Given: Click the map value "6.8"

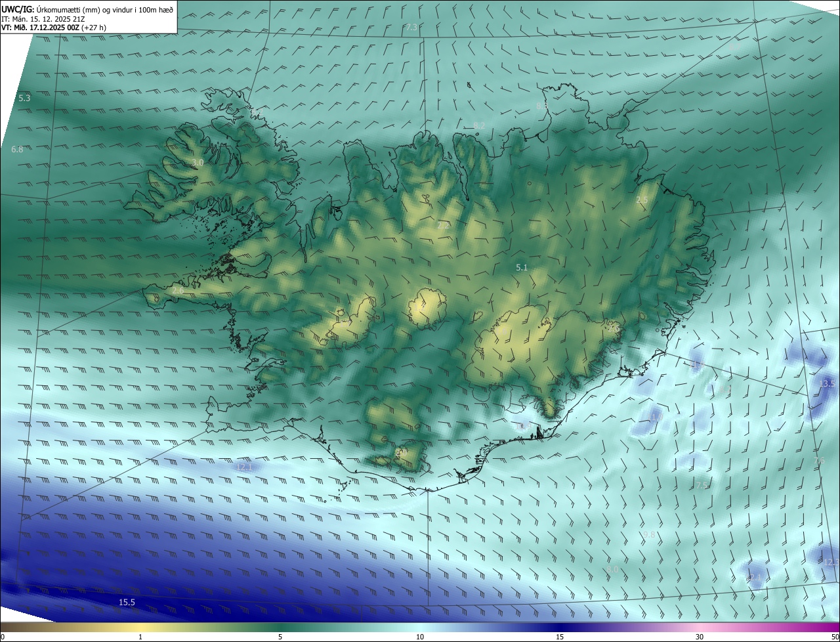Looking at the screenshot, I should [x=17, y=150].
